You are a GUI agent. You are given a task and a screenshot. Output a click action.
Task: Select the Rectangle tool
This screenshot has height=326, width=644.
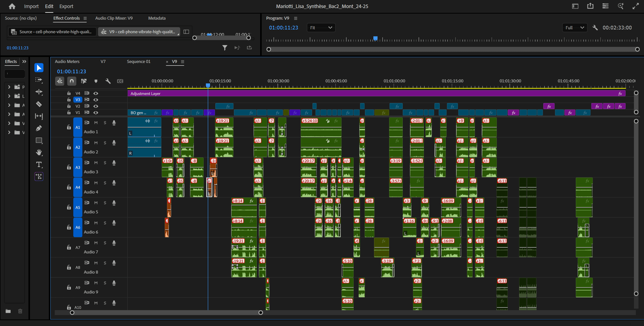[x=39, y=140]
